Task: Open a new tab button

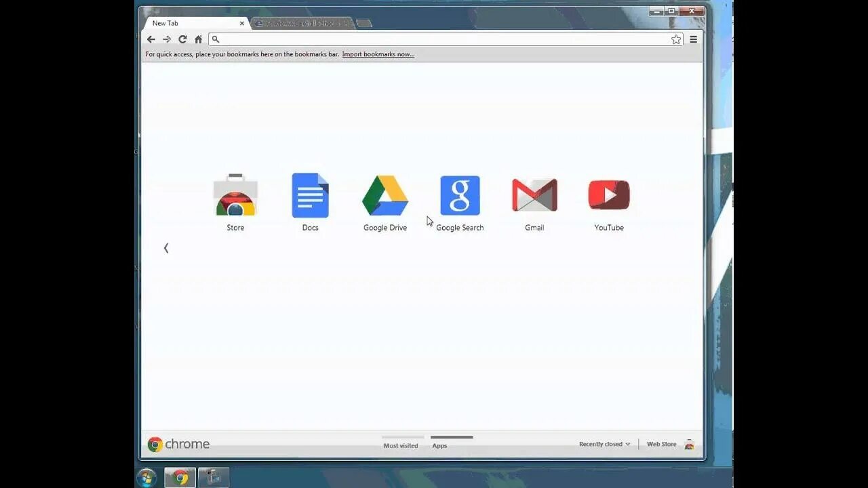Action: click(364, 24)
